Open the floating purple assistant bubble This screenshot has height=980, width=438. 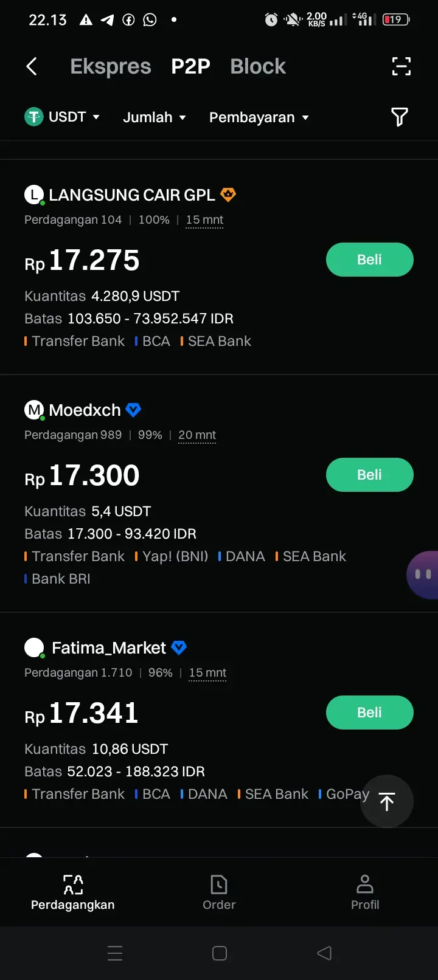(x=423, y=575)
